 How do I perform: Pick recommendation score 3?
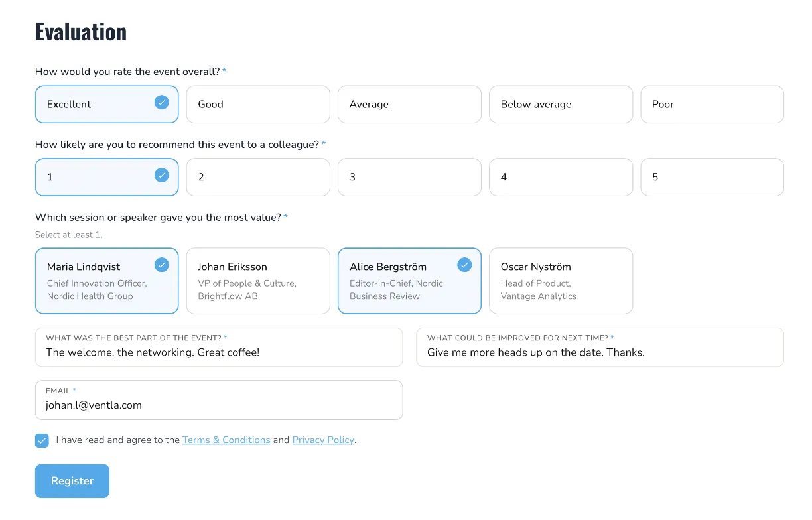coord(409,177)
